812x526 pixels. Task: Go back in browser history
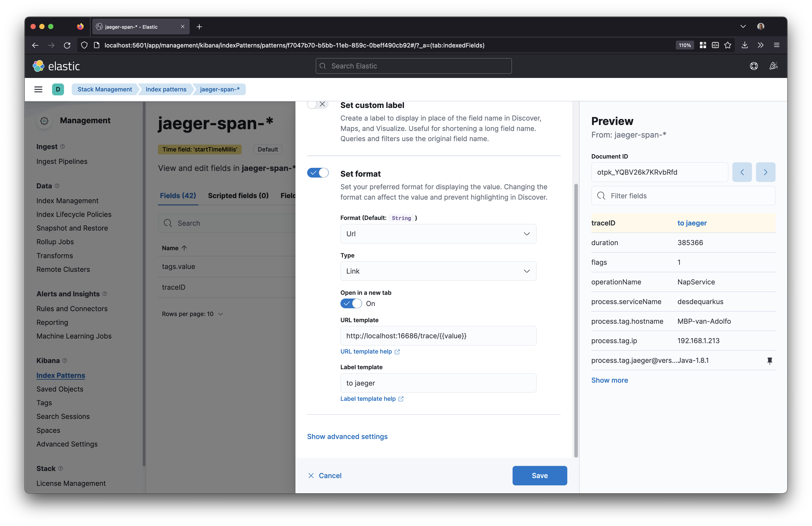35,45
